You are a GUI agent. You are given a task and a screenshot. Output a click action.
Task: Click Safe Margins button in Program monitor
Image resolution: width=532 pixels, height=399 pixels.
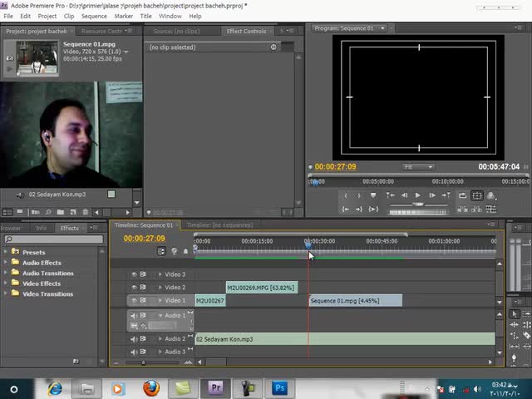[x=477, y=195]
